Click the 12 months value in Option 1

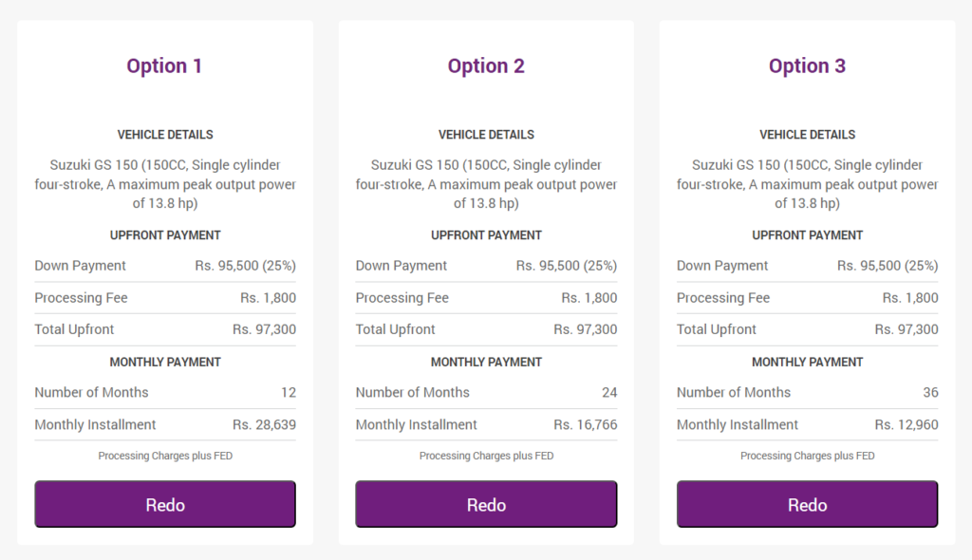[289, 393]
